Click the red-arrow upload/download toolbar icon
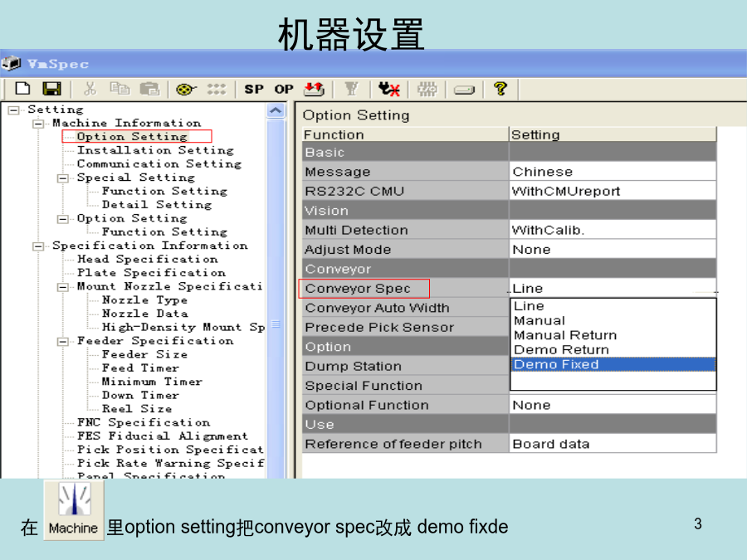Screen dimensions: 747x560 [314, 89]
